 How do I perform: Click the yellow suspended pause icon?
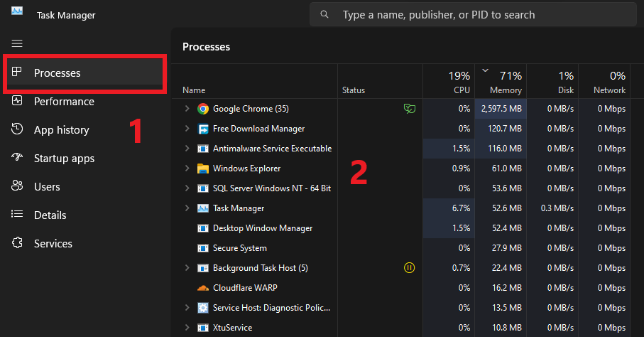click(409, 268)
